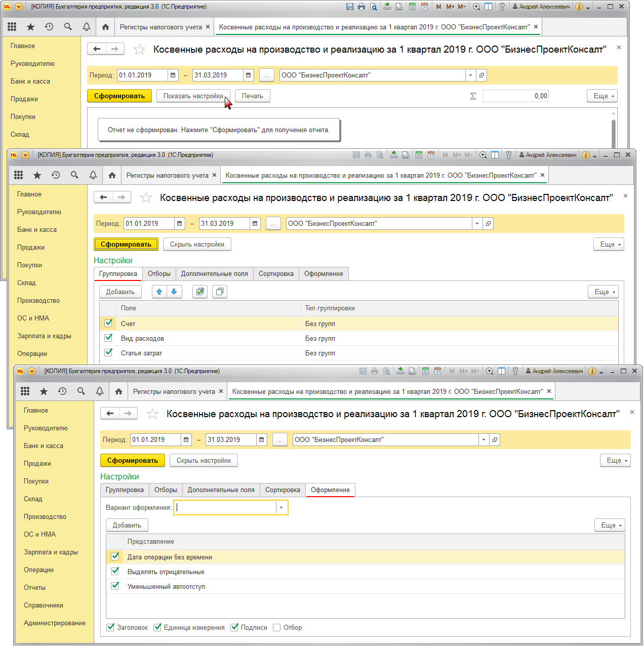Image resolution: width=644 pixels, height=647 pixels.
Task: Expand organization dropdown in middle window
Action: click(x=477, y=223)
